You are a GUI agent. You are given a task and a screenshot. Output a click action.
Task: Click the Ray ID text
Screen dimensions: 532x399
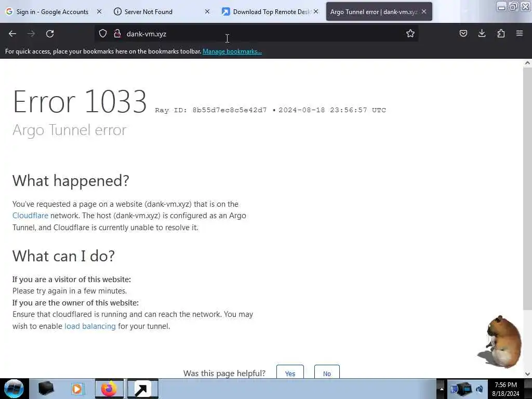(211, 110)
